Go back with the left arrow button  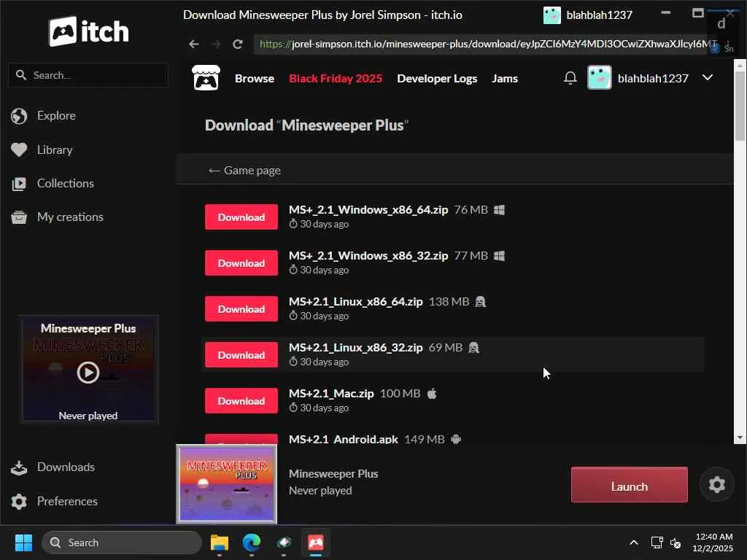193,44
